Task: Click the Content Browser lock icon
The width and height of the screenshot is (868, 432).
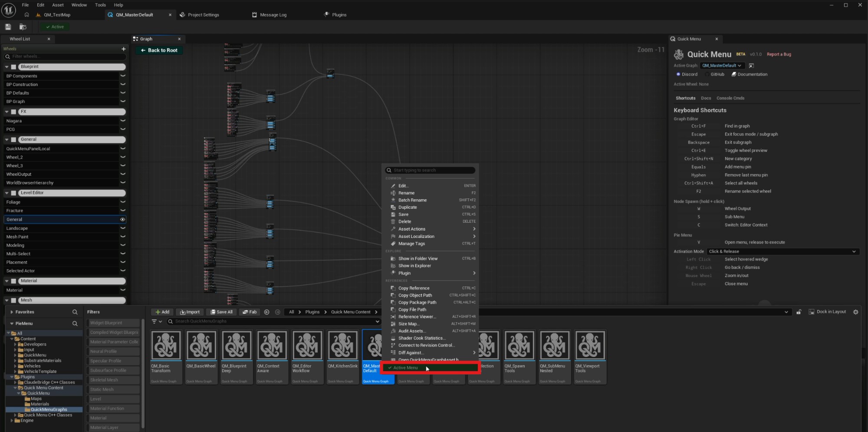Action: pyautogui.click(x=799, y=312)
